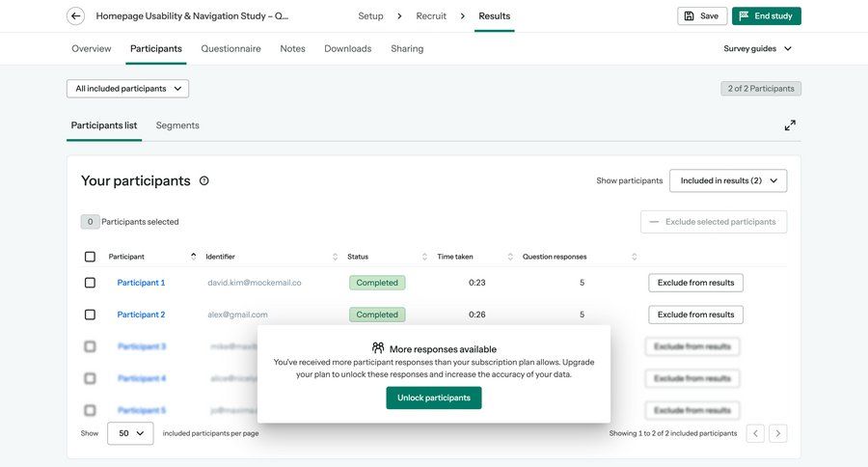
Task: Open the Participant 2 link
Action: 141,315
